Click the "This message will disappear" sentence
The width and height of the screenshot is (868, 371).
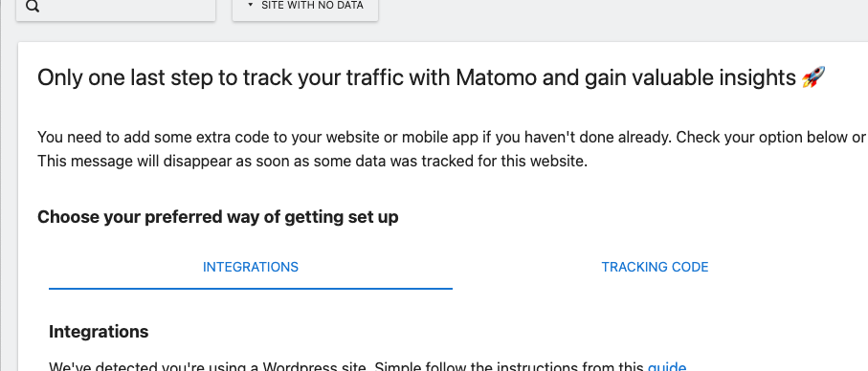coord(312,162)
